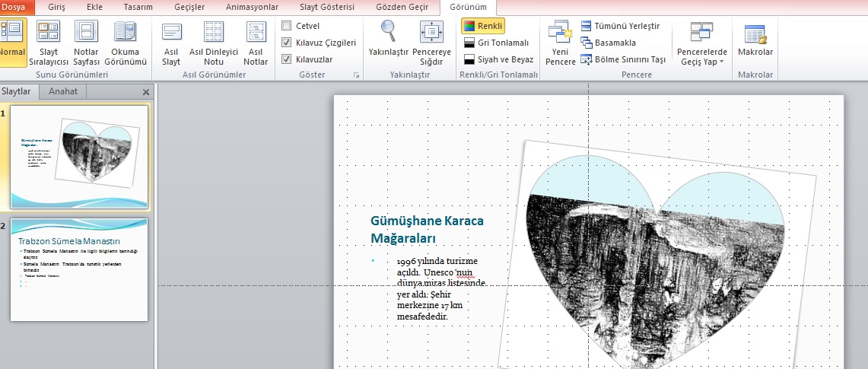
Task: Switch to Okuma Görünümü
Action: [126, 42]
